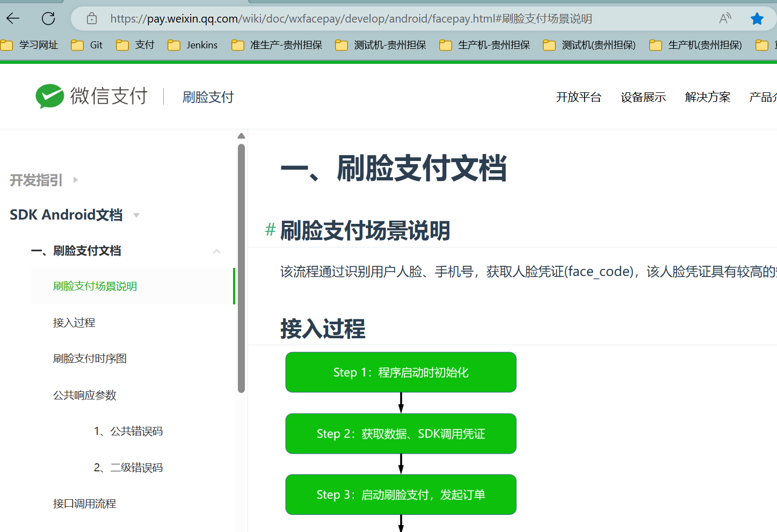777x532 pixels.
Task: Open the Git bookmark folder
Action: [x=87, y=45]
